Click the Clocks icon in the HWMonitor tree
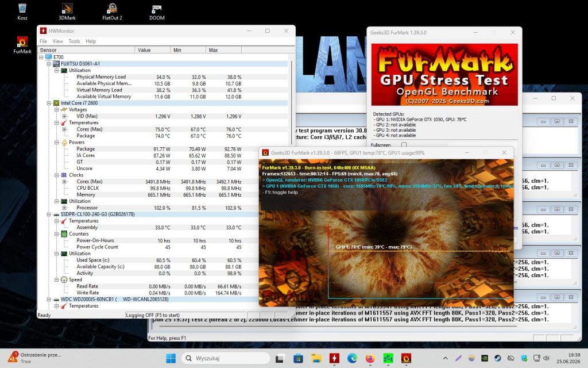 tap(64, 175)
